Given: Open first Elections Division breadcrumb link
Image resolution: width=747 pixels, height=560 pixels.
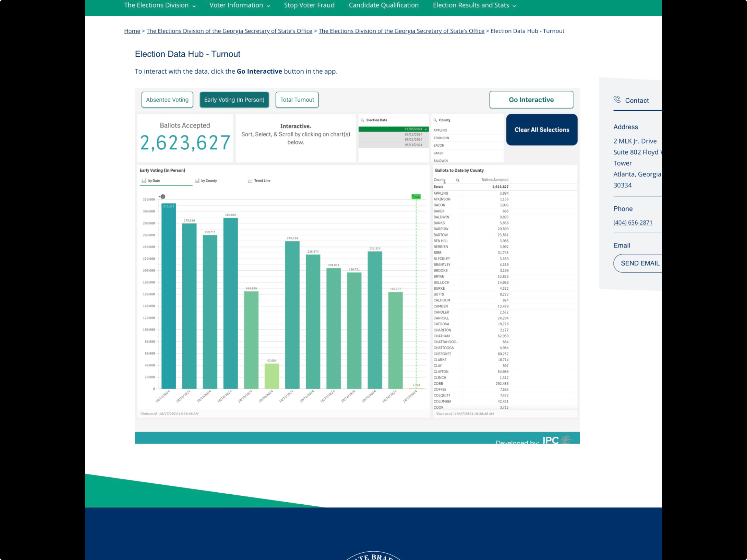Looking at the screenshot, I should tap(229, 31).
